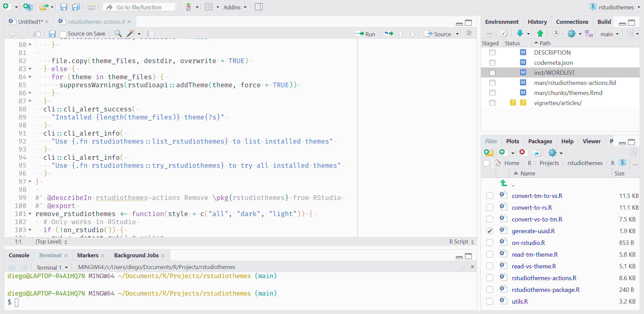Click the code tools magic wand icon
Image resolution: width=644 pixels, height=314 pixels.
coord(131,33)
